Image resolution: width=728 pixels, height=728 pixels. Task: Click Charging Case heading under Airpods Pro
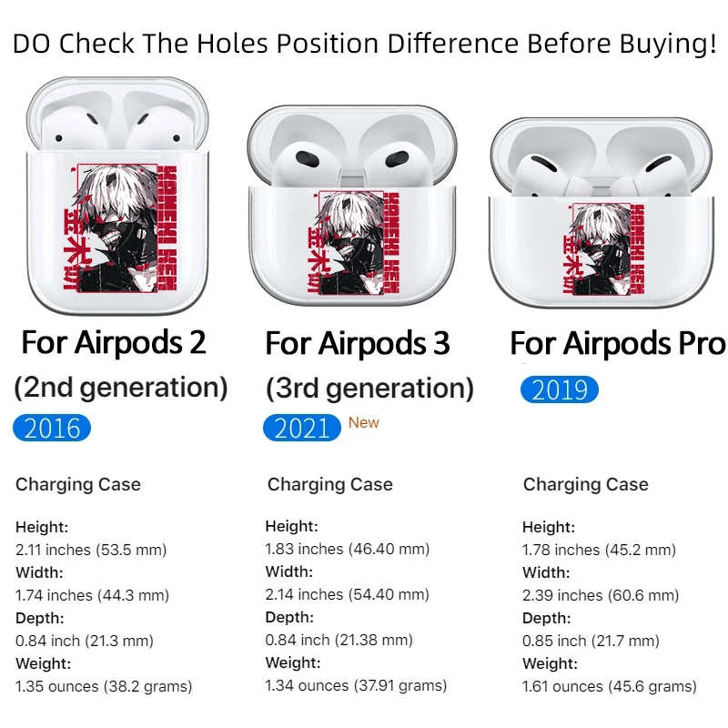tap(586, 484)
